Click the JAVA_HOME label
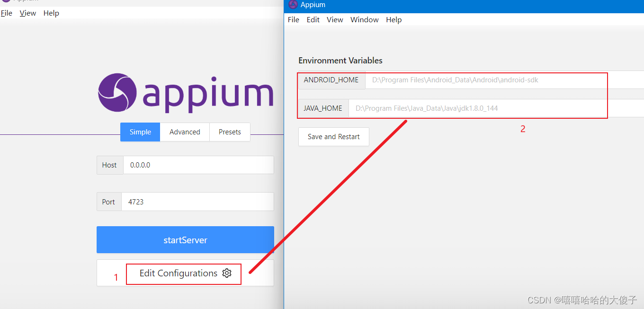 pos(323,108)
